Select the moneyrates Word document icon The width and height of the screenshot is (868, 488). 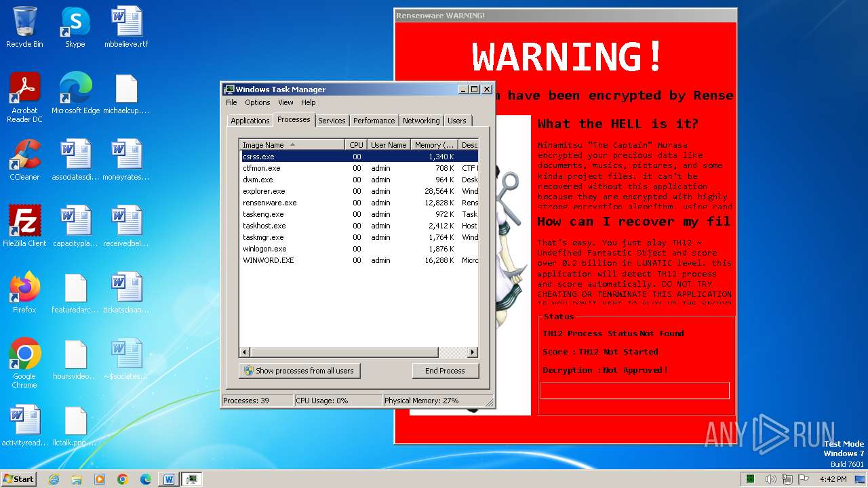[126, 160]
